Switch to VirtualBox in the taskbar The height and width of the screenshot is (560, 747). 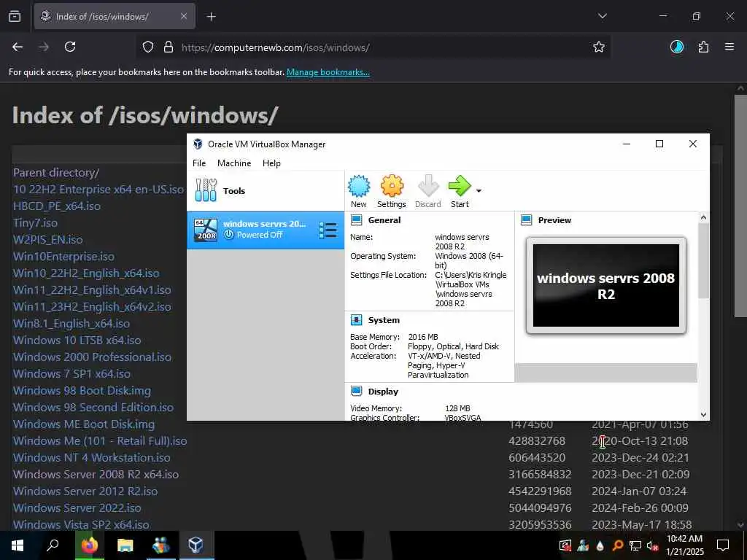pyautogui.click(x=196, y=545)
